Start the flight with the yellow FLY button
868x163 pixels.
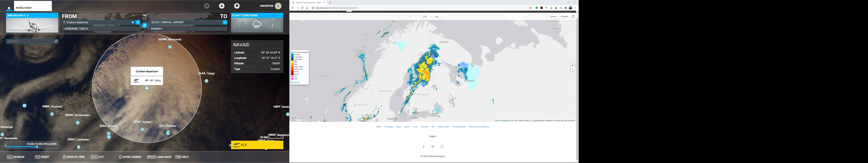click(257, 145)
